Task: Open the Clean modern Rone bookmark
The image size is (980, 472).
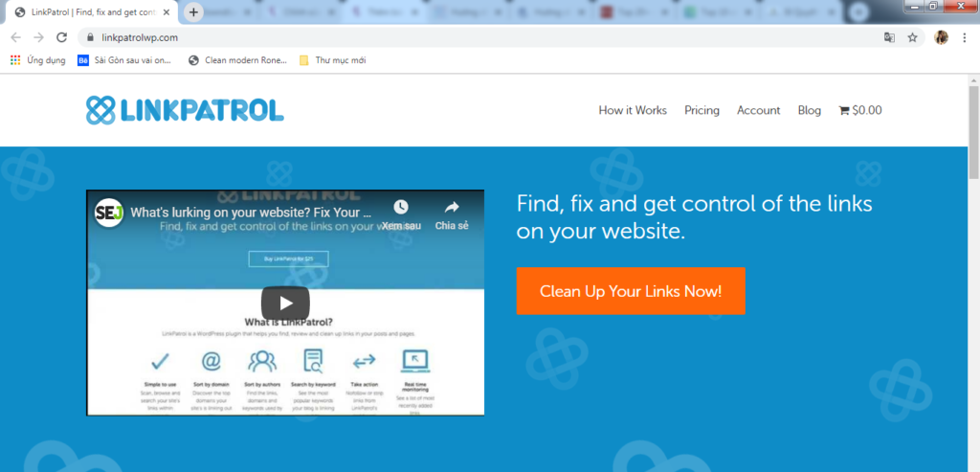Action: (x=237, y=60)
